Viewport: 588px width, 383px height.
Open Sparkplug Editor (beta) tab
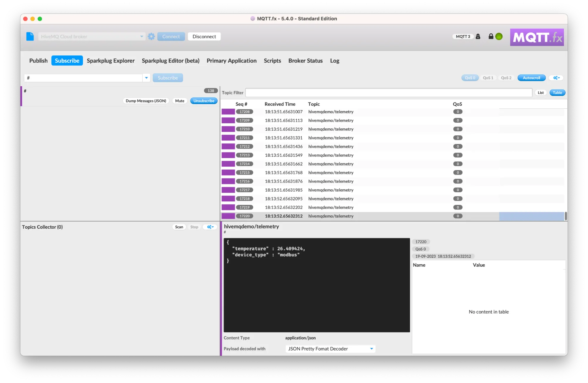[171, 61]
